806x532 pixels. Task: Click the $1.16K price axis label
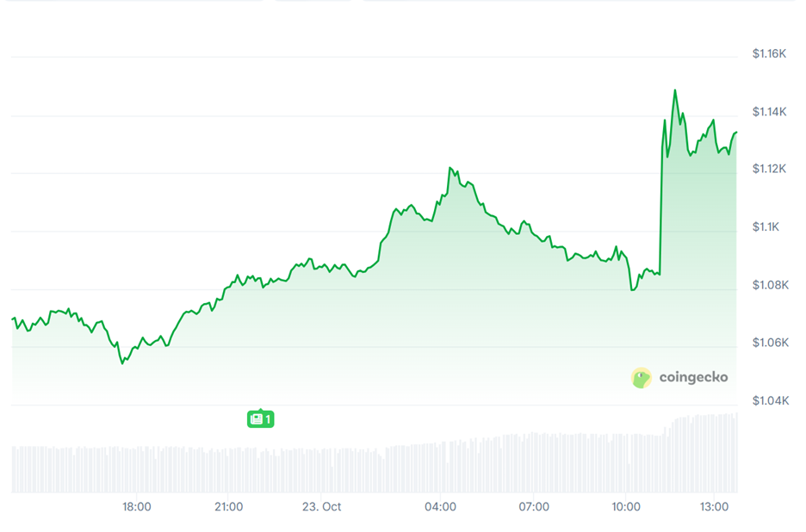(770, 53)
